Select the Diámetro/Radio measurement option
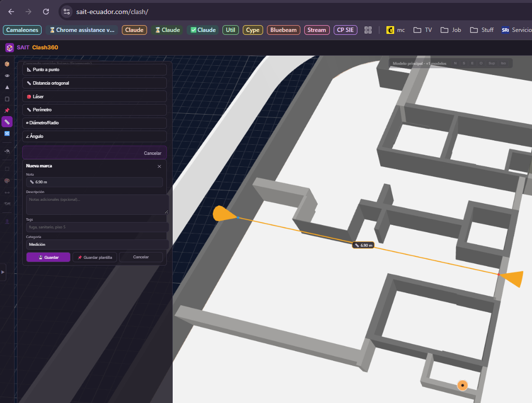Screen dimensions: 532x403 (x=94, y=123)
